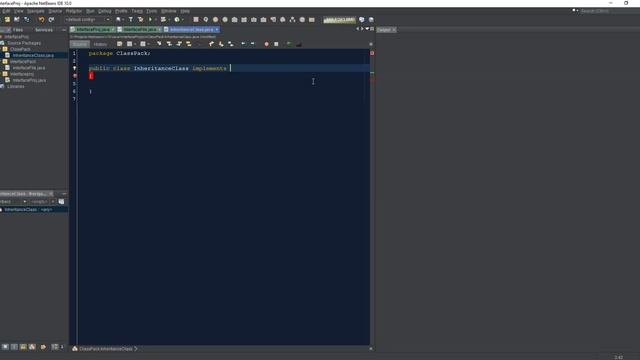This screenshot has height=360, width=640.
Task: Toggle Show Static Members in Navigator
Action: coord(23,347)
